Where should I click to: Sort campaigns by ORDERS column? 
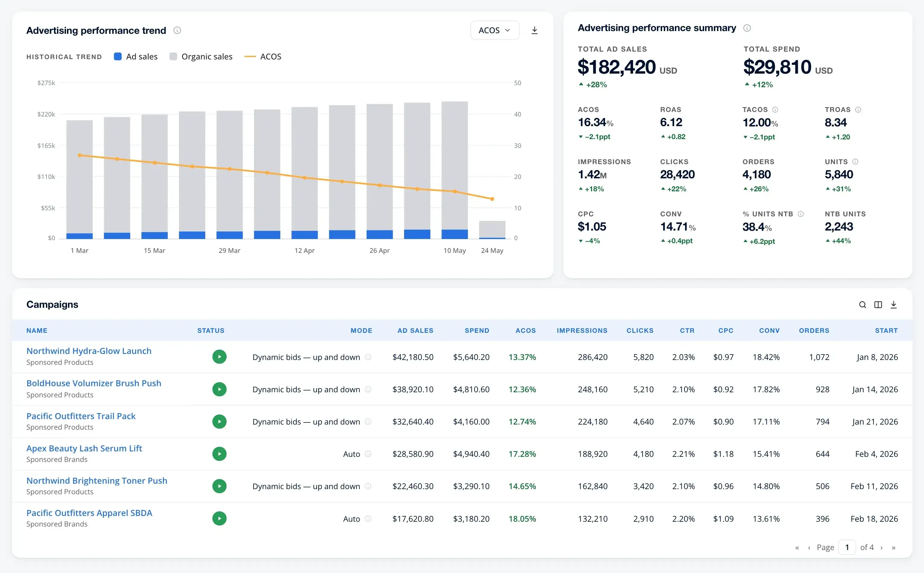point(814,330)
